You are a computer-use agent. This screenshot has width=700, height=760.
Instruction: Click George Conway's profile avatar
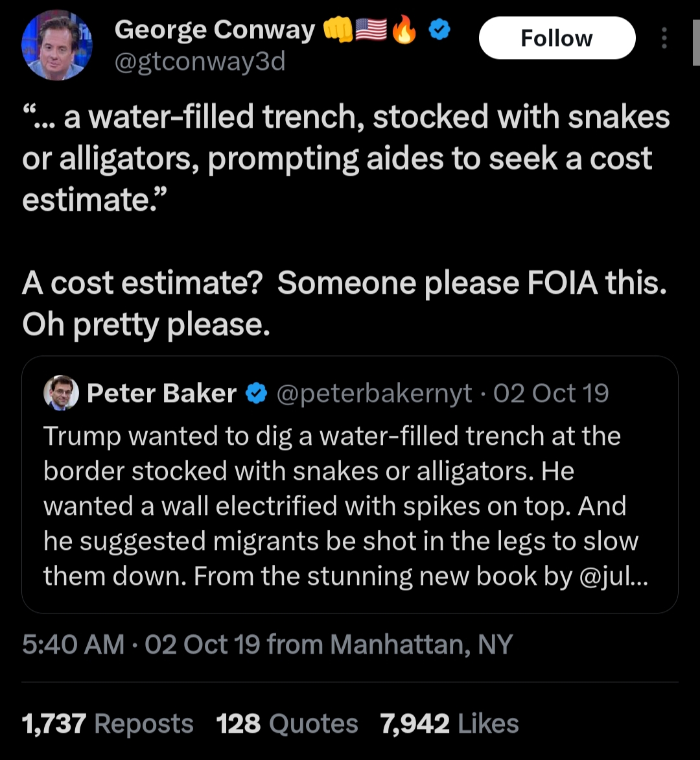tap(57, 45)
